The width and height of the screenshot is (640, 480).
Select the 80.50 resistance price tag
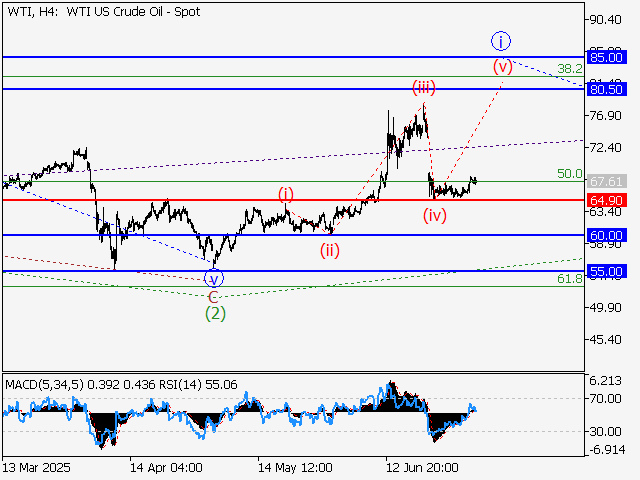pos(607,89)
